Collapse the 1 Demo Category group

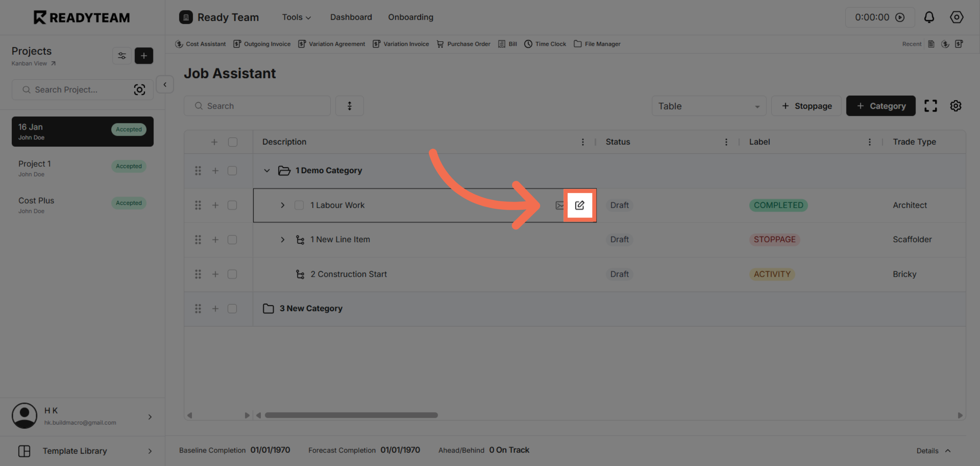click(x=267, y=170)
